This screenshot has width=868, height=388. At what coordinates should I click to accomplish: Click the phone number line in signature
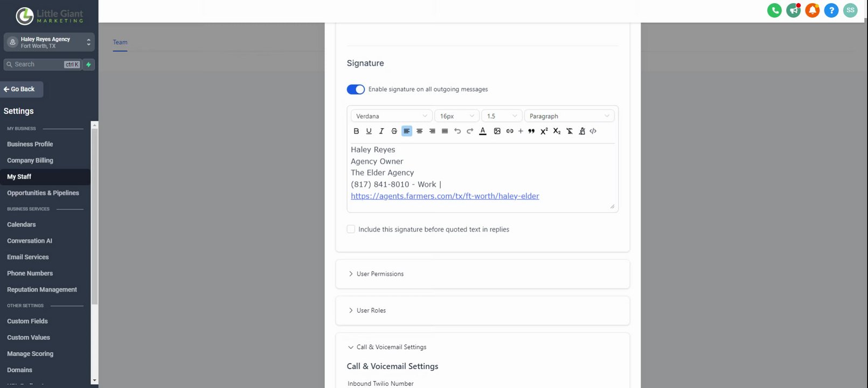pos(396,184)
